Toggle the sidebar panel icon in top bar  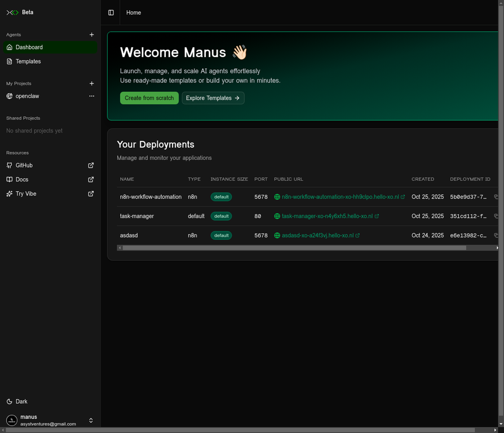[110, 12]
